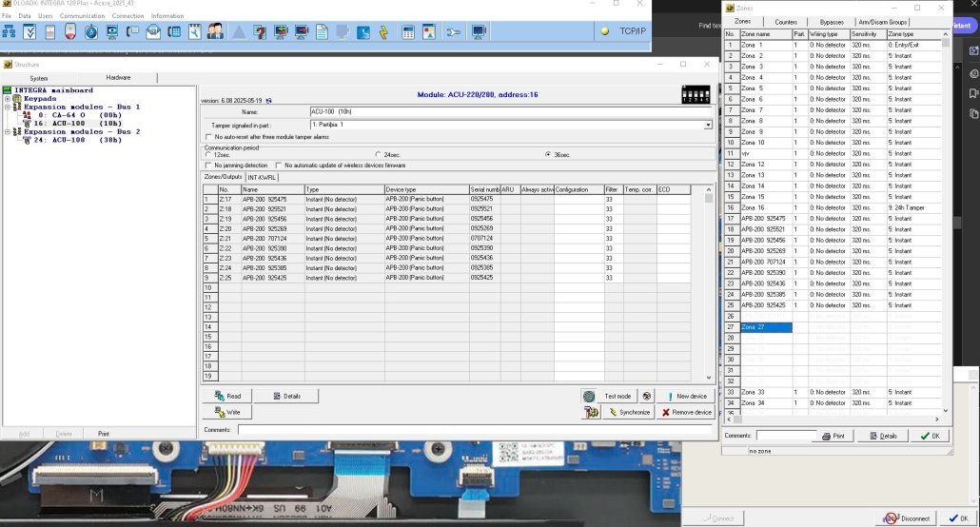Collapse the Expansion modules - Bus 1 node
This screenshot has width=980, height=527.
(8, 107)
